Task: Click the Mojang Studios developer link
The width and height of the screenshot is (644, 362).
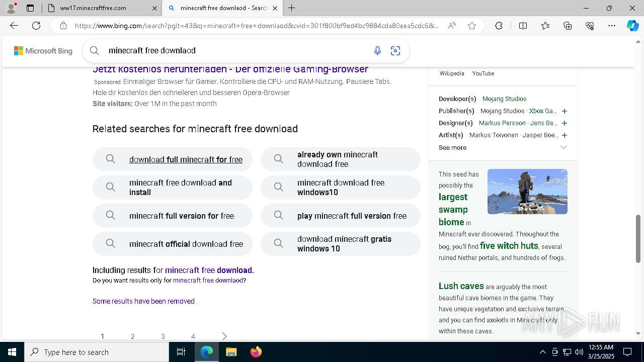Action: click(505, 99)
